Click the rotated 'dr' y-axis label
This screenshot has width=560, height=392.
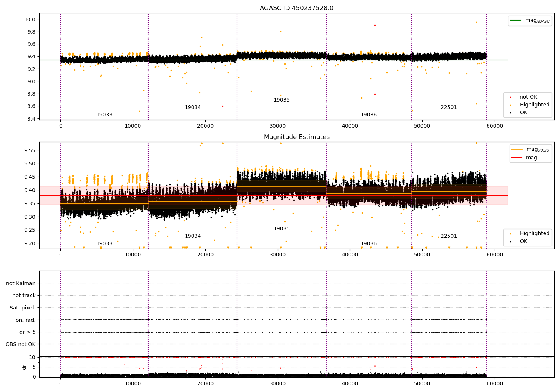[x=24, y=367]
